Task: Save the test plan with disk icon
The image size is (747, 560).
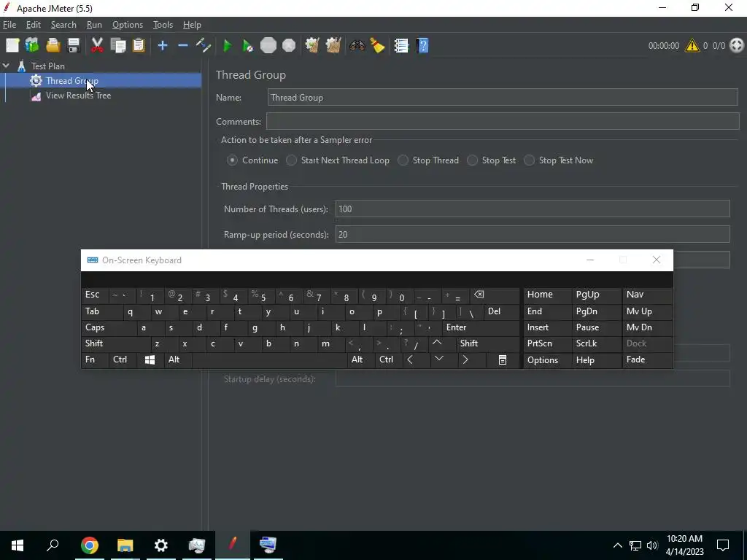Action: point(74,46)
